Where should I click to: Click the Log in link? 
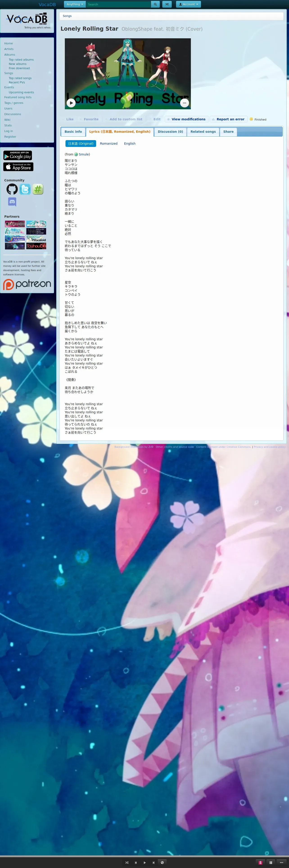point(8,131)
